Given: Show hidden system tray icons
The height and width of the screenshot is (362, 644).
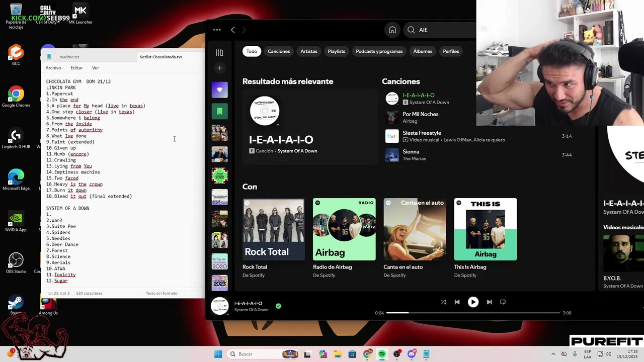Looking at the screenshot, I should coord(553,354).
